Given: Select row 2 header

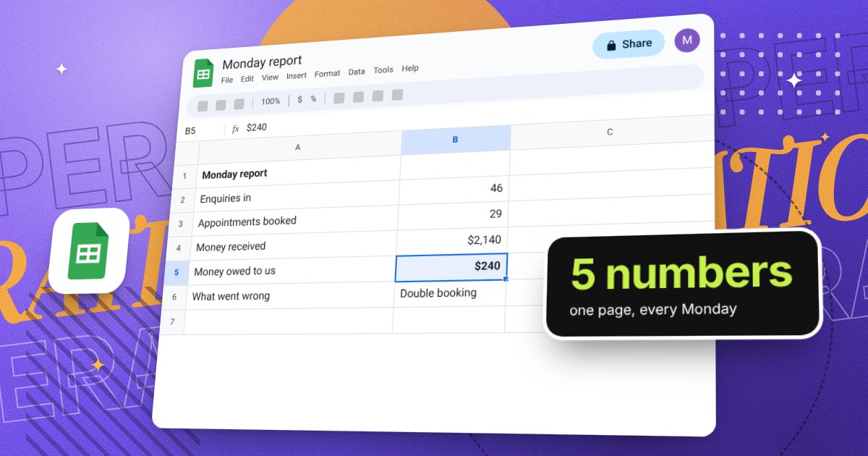Looking at the screenshot, I should [x=183, y=200].
